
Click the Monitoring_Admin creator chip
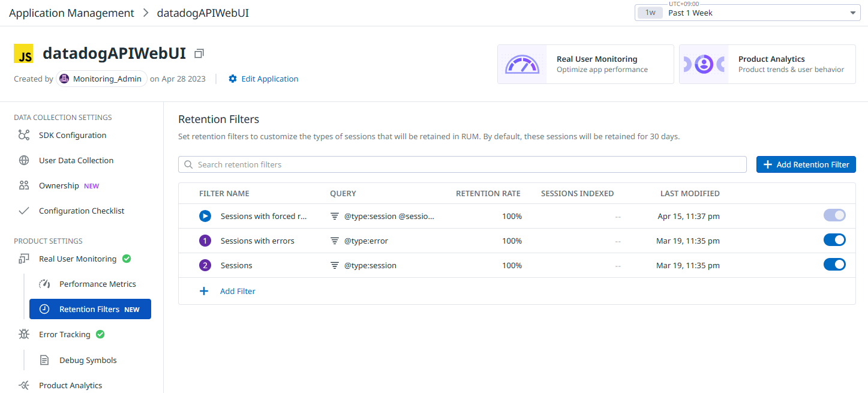tap(101, 79)
